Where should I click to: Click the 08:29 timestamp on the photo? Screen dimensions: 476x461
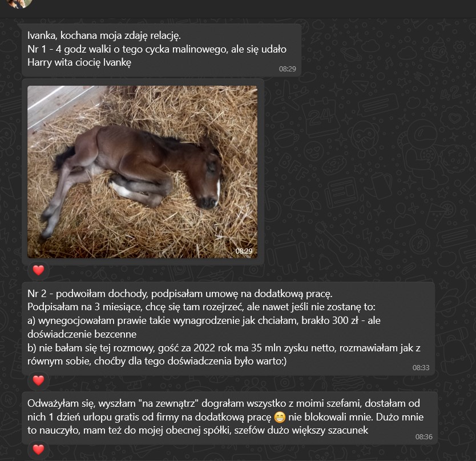coord(244,251)
